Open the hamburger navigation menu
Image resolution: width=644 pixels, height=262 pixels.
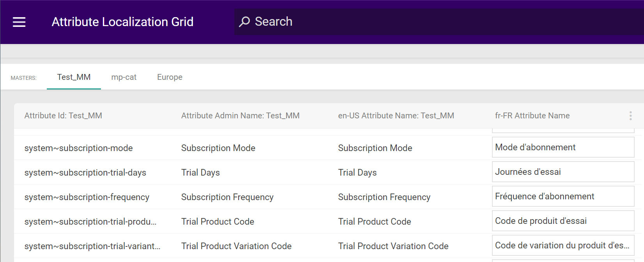click(19, 22)
